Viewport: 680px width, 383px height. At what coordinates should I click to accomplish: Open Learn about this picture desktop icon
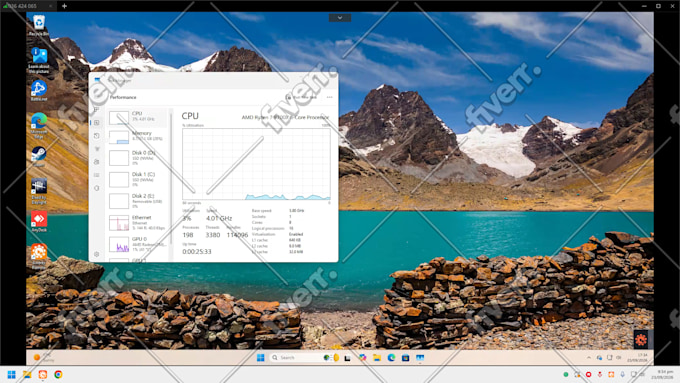pos(39,60)
